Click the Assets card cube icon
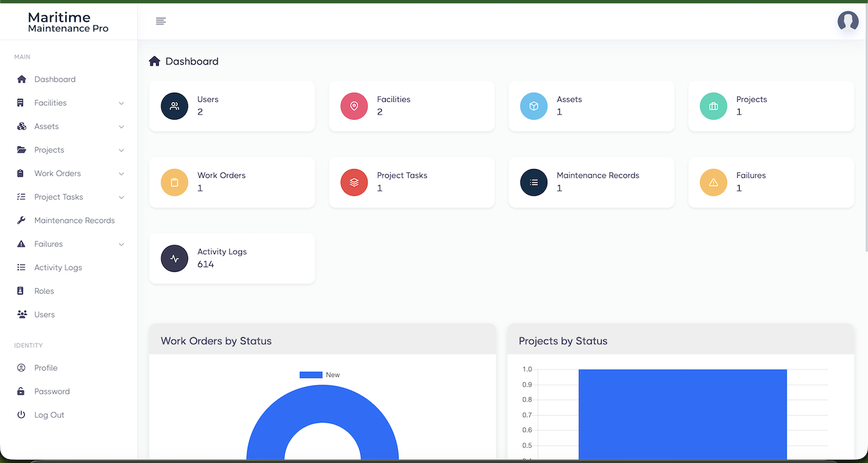This screenshot has width=868, height=463. coord(534,106)
